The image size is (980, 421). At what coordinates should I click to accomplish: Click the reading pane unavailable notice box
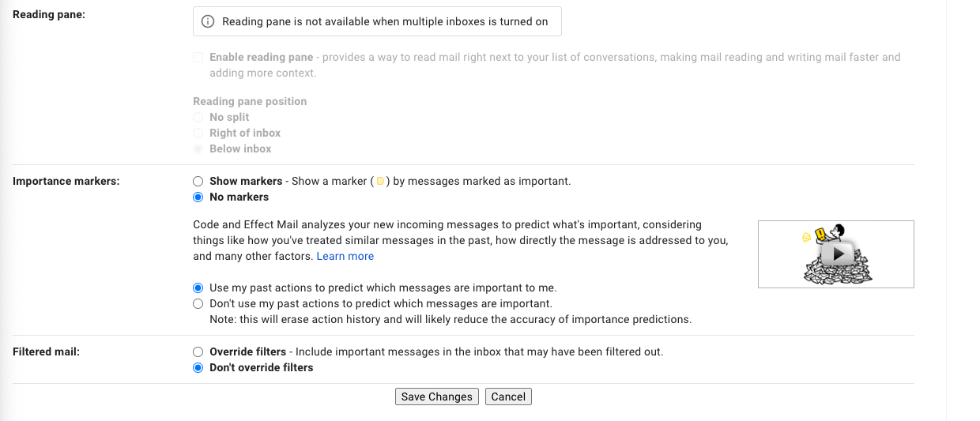coord(377,22)
